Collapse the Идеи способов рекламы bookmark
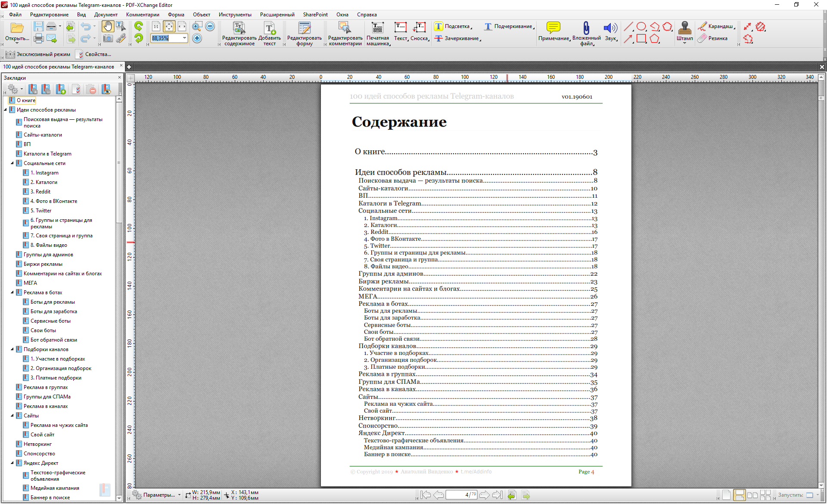Screen dimensions: 827x504 pos(6,110)
